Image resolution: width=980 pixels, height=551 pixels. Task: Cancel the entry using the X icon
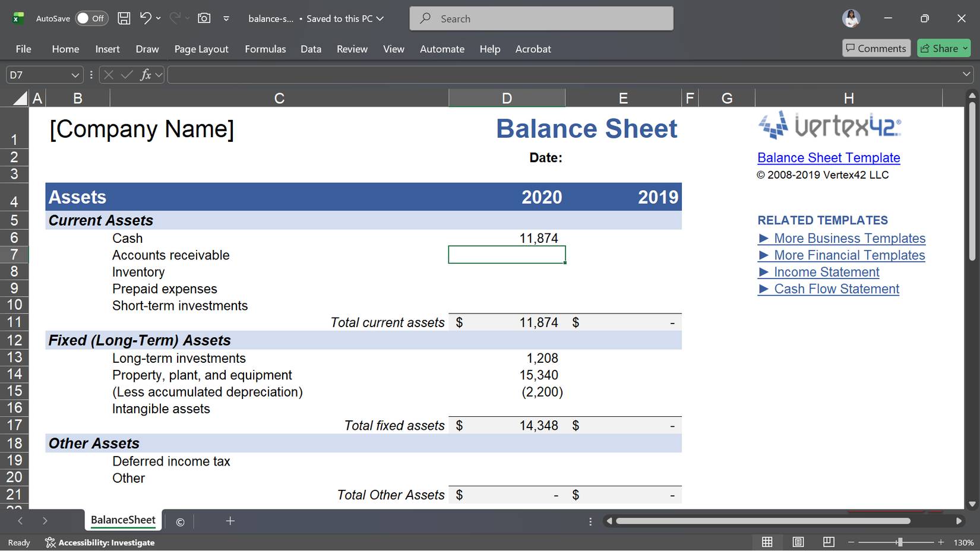(108, 74)
